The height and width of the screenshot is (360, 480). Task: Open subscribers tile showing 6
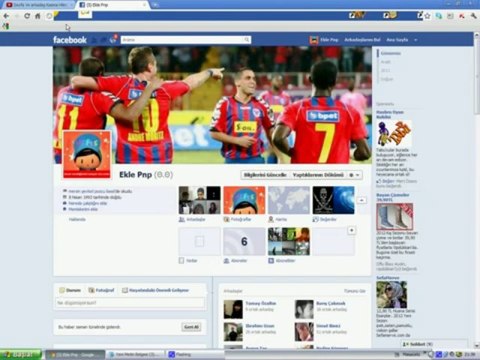pos(244,242)
